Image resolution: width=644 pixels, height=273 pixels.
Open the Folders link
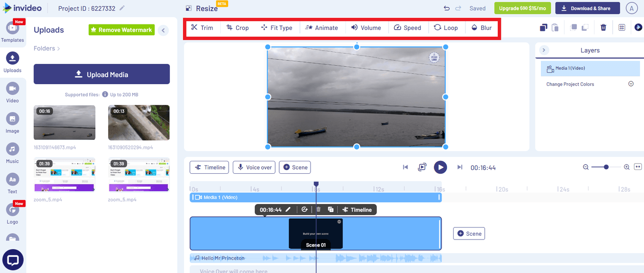point(46,48)
